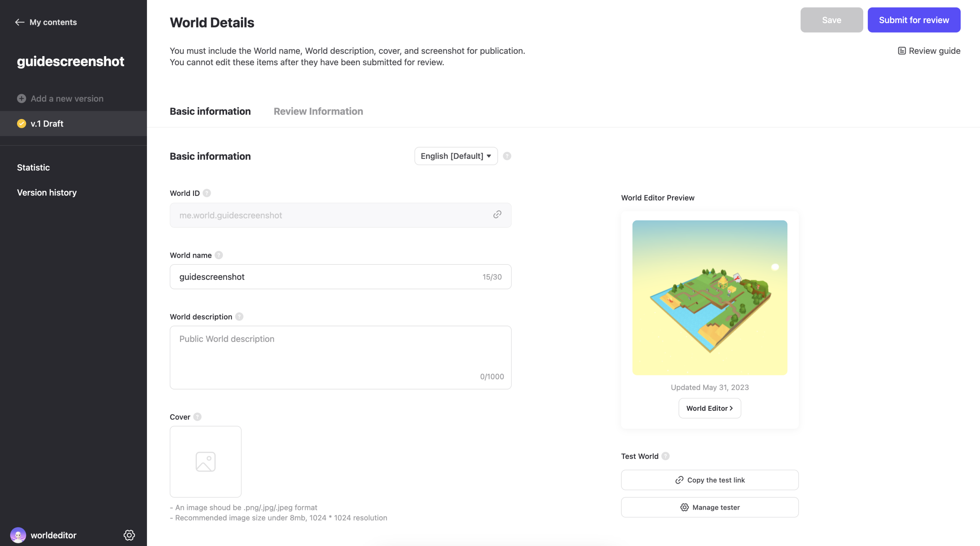The height and width of the screenshot is (546, 980).
Task: Click the help icon beside Cover label
Action: click(197, 417)
